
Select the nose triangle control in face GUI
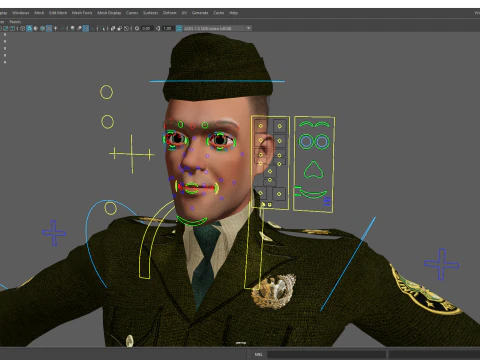pyautogui.click(x=313, y=170)
